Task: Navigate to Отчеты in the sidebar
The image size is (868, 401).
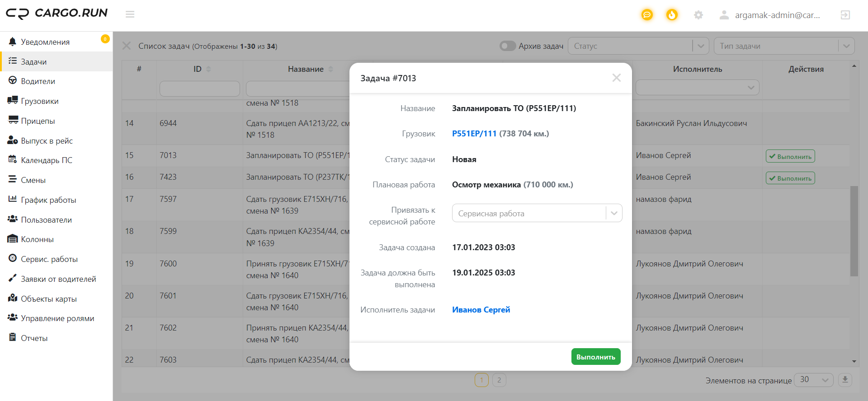Action: coord(34,338)
